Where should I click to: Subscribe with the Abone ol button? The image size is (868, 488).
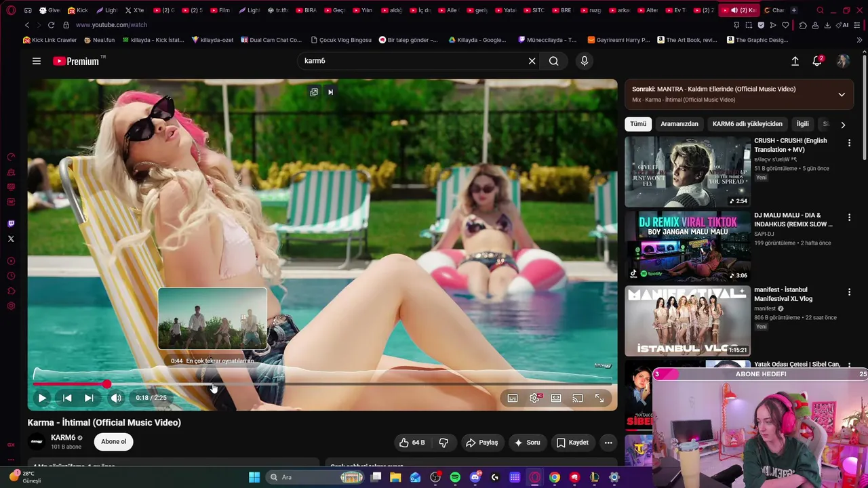pyautogui.click(x=113, y=442)
